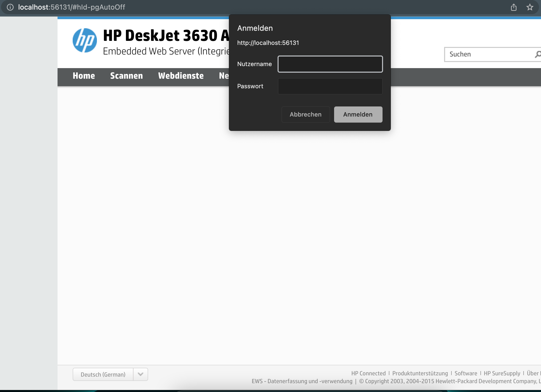Open EWS - Datenerfassung und -verwendung

click(302, 381)
